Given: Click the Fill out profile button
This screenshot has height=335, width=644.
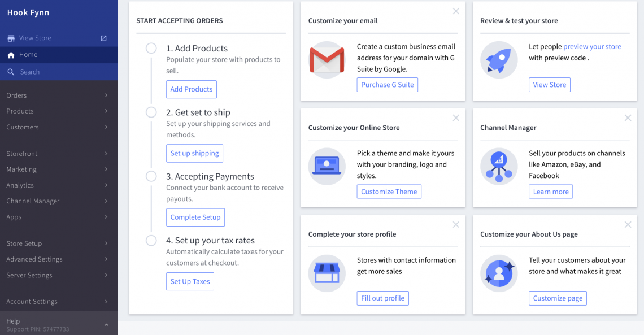Looking at the screenshot, I should 383,298.
